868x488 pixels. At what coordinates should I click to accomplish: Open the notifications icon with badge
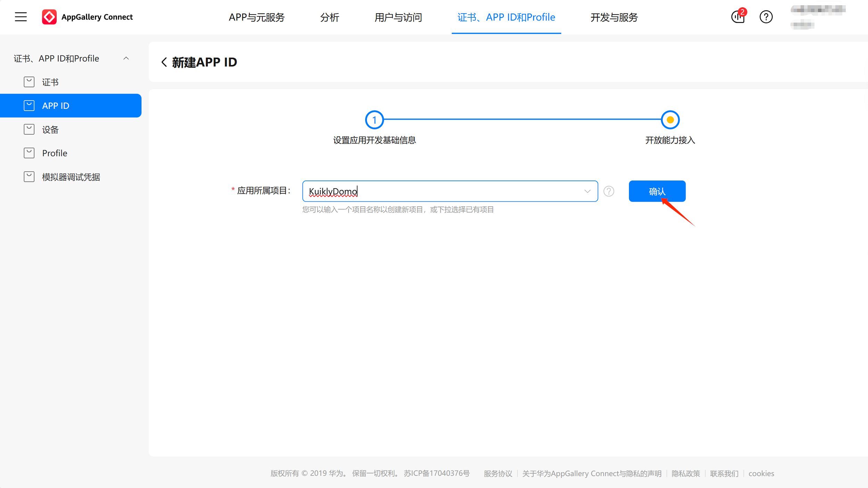738,17
